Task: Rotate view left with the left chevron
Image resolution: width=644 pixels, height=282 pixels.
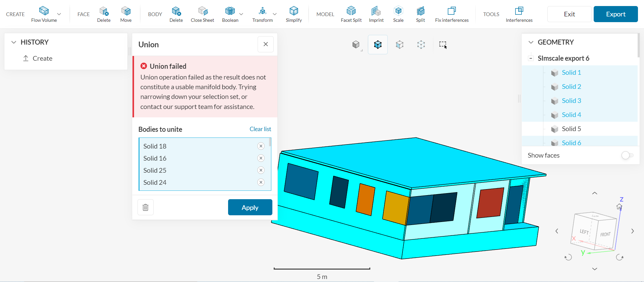Action: [x=557, y=231]
